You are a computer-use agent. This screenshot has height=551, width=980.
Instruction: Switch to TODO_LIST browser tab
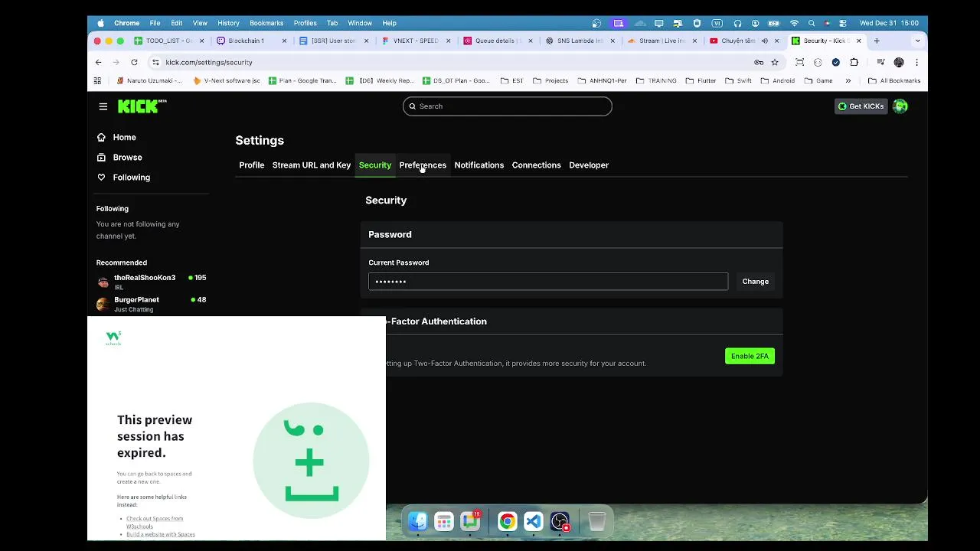point(169,41)
